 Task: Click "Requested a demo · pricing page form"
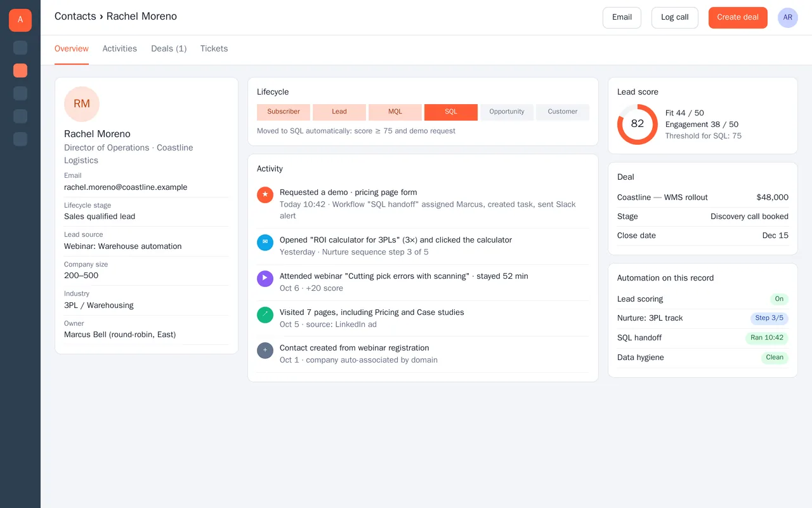[348, 192]
